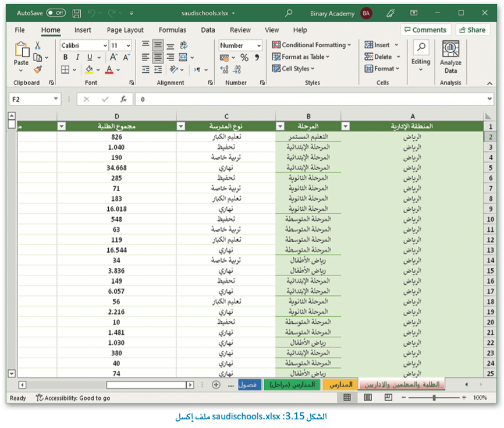
Task: Toggle Align Right alignment
Action: coord(170,57)
